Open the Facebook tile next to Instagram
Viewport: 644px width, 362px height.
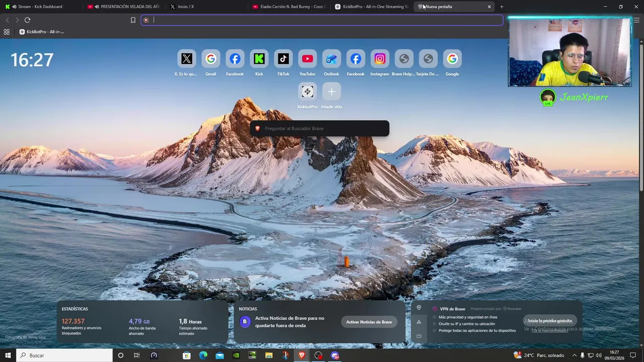click(x=356, y=59)
